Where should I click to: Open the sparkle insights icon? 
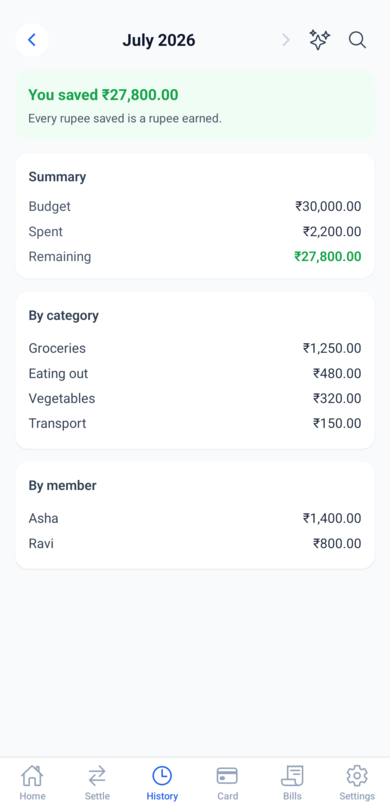[320, 40]
